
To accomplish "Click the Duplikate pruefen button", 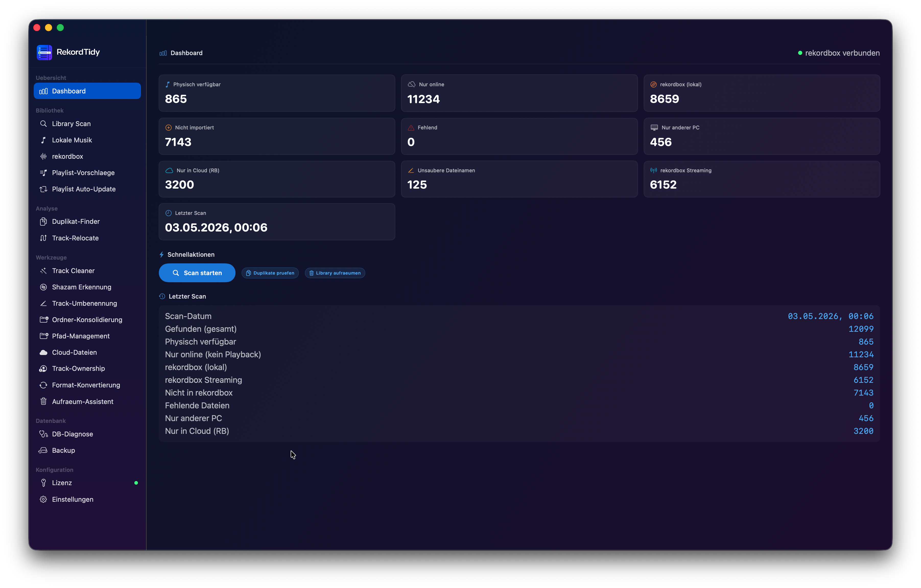I will coord(270,273).
